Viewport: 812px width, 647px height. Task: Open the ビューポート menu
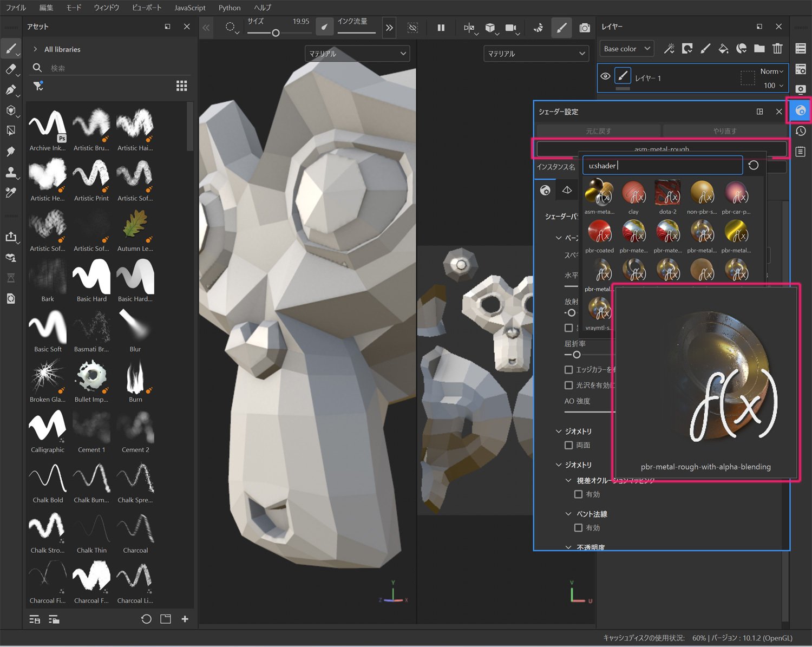point(147,8)
